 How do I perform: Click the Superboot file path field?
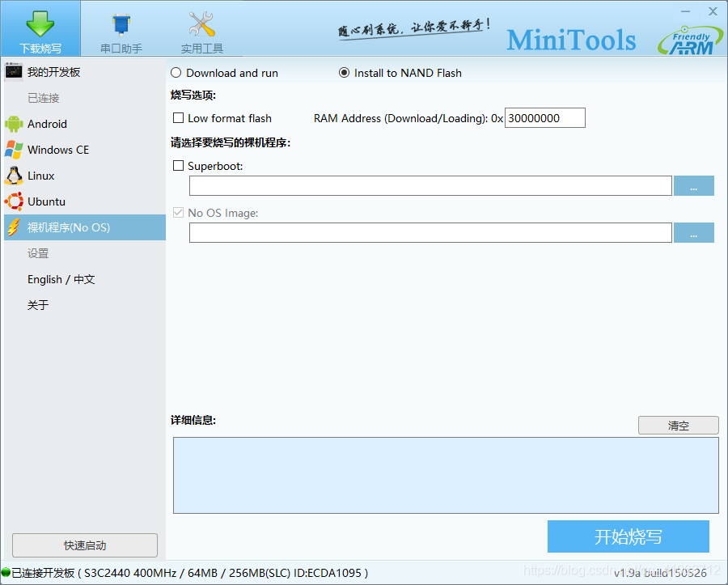point(430,186)
